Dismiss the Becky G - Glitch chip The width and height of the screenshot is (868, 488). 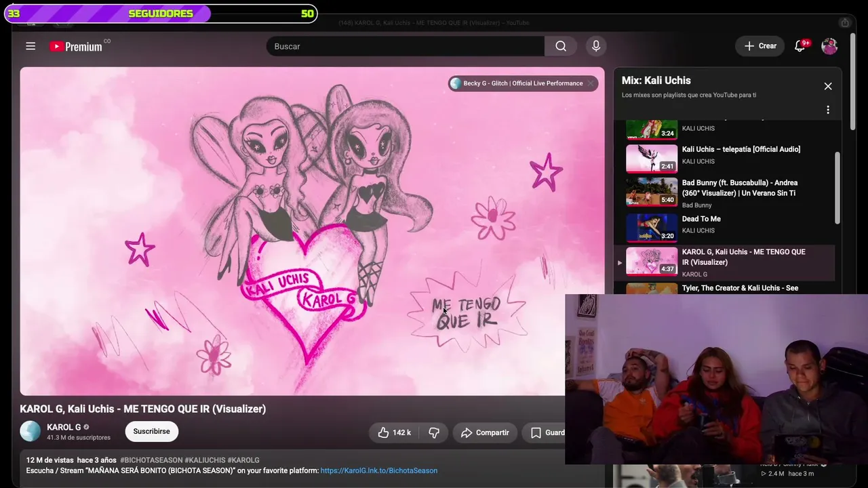click(591, 83)
